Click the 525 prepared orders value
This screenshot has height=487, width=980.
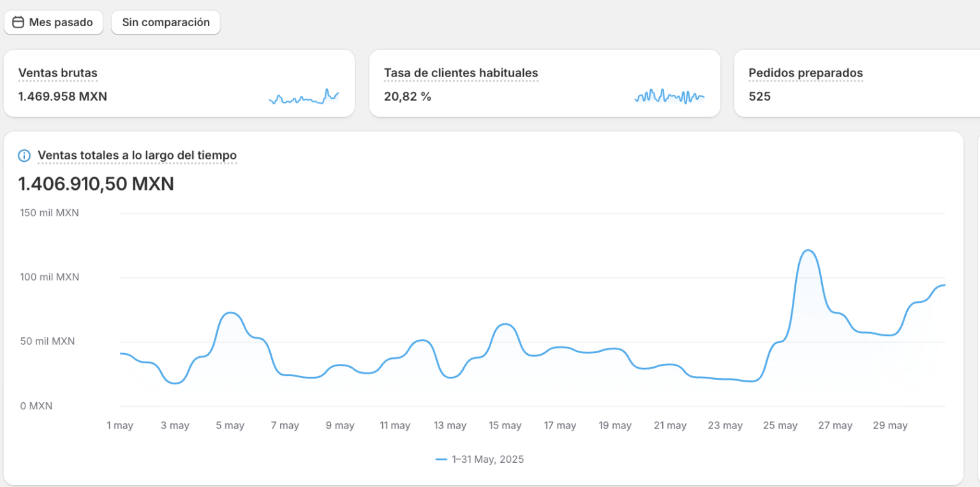759,97
